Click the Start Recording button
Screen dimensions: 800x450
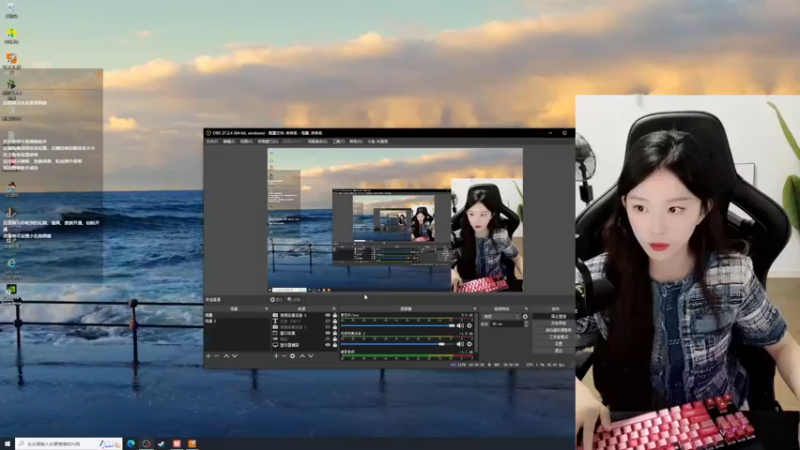(555, 323)
